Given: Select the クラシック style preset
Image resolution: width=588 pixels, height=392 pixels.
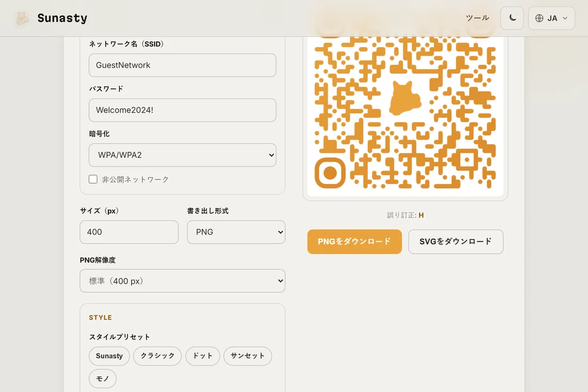Looking at the screenshot, I should [158, 356].
